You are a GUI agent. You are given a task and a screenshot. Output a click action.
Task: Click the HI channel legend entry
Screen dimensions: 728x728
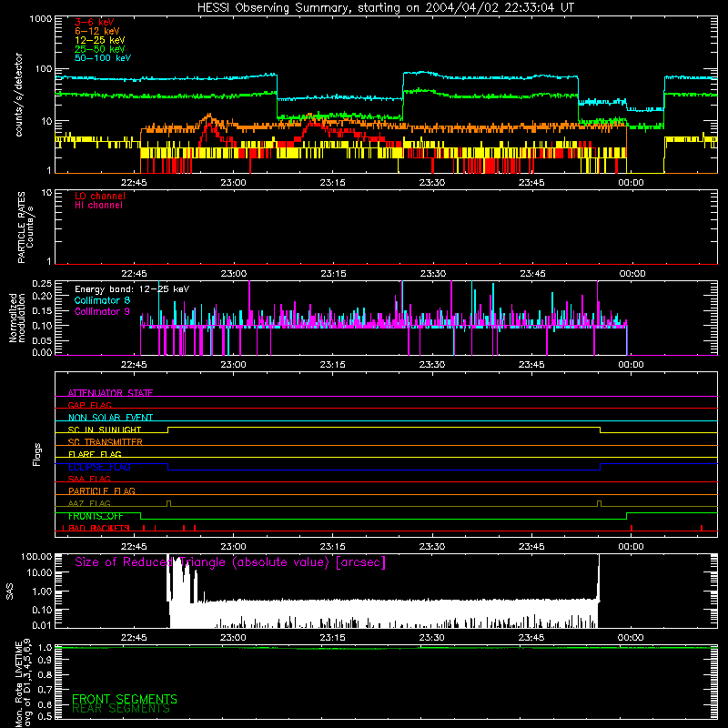(98, 206)
